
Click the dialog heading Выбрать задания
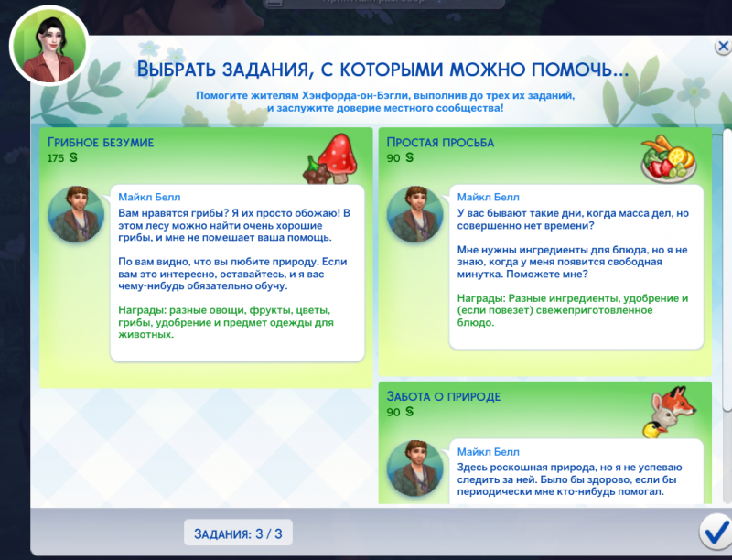pos(382,69)
